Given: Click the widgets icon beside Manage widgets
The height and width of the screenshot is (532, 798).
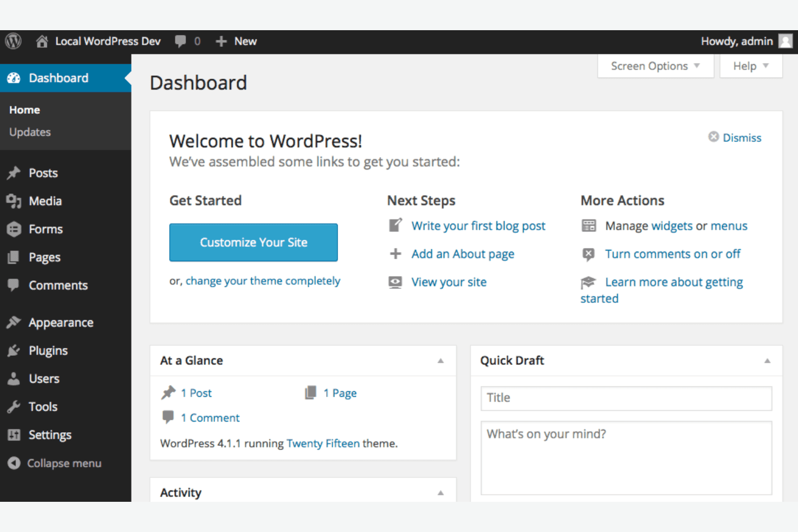Looking at the screenshot, I should pyautogui.click(x=589, y=225).
